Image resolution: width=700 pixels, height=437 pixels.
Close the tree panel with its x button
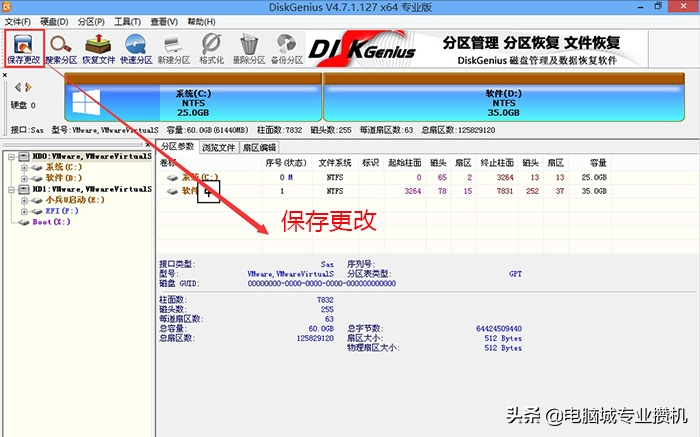pyautogui.click(x=148, y=145)
